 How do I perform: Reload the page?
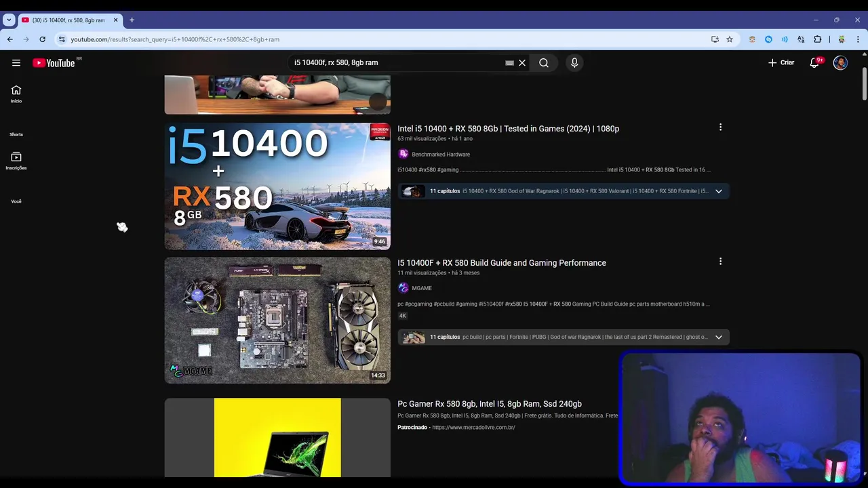pos(42,39)
